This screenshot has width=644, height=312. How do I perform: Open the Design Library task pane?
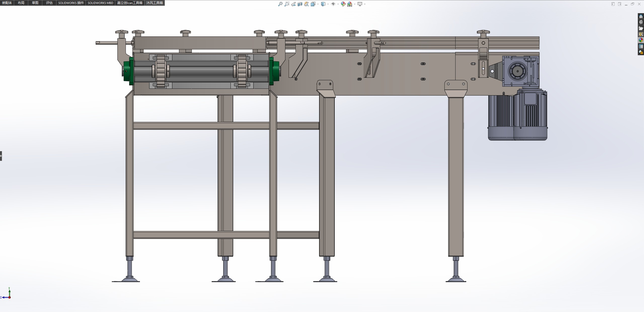click(x=641, y=22)
